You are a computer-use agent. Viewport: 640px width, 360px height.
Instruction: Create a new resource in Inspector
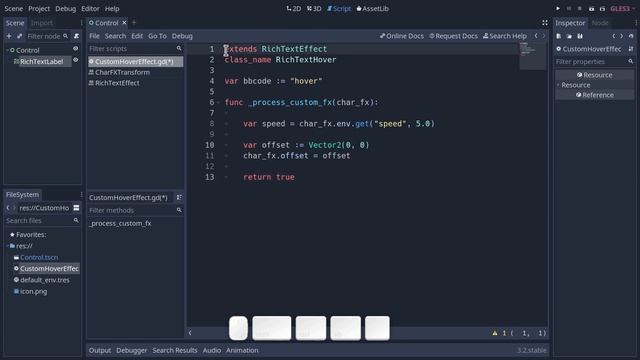click(x=559, y=36)
